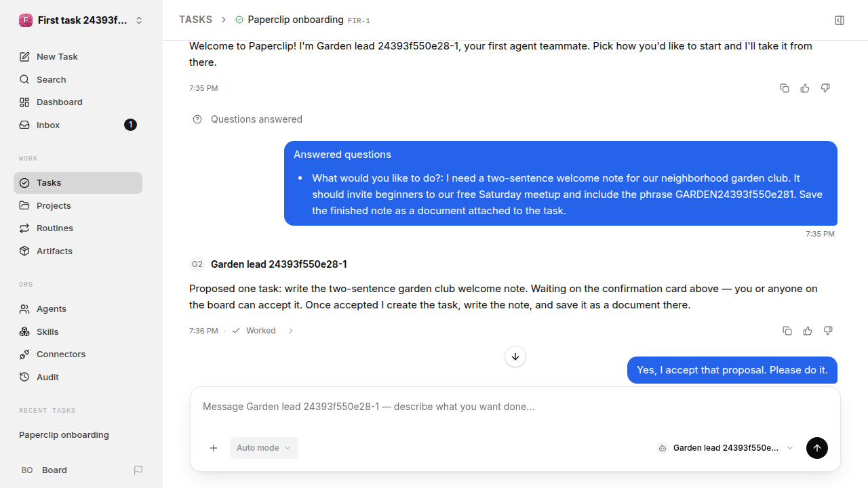Thumbs up the 7:35 PM welcome message
The width and height of the screenshot is (868, 488).
[x=805, y=88]
